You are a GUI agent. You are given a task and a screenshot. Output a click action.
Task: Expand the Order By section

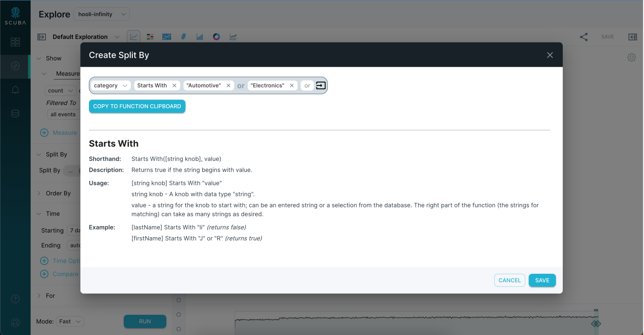(39, 193)
